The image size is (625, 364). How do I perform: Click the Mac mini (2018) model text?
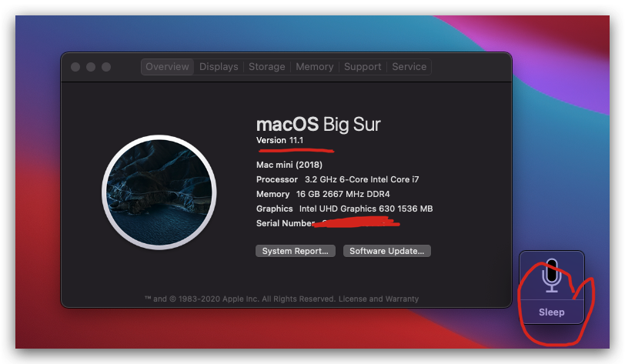click(x=289, y=165)
